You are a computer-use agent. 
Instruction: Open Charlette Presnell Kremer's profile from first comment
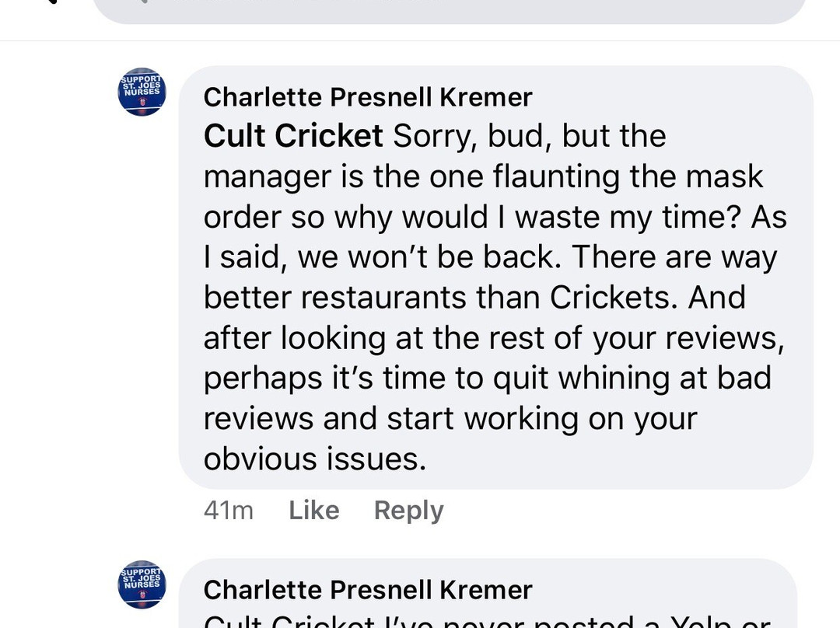tap(367, 97)
